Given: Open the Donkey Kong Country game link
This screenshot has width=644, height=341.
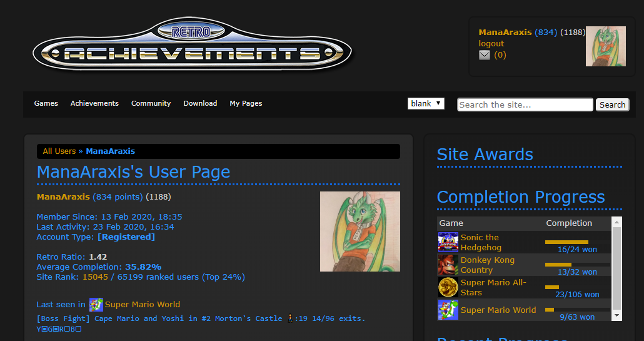Looking at the screenshot, I should pyautogui.click(x=488, y=265).
